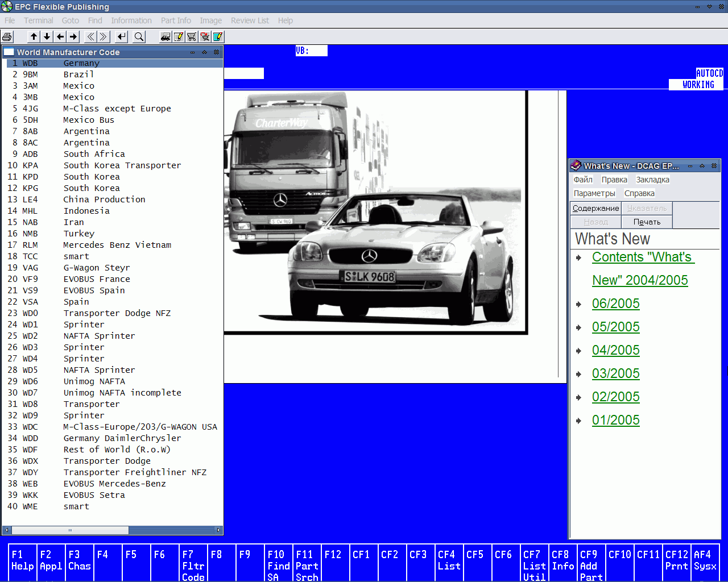Open the 06/2005 link
Image resolution: width=728 pixels, height=582 pixels.
pyautogui.click(x=616, y=304)
